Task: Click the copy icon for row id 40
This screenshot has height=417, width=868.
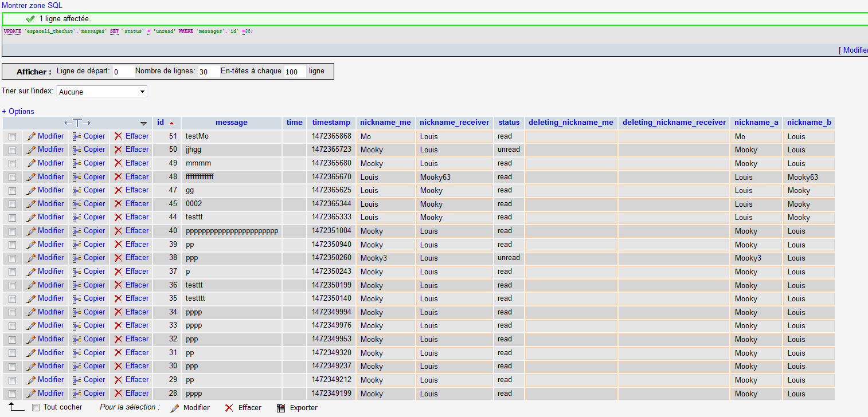Action: coord(77,231)
